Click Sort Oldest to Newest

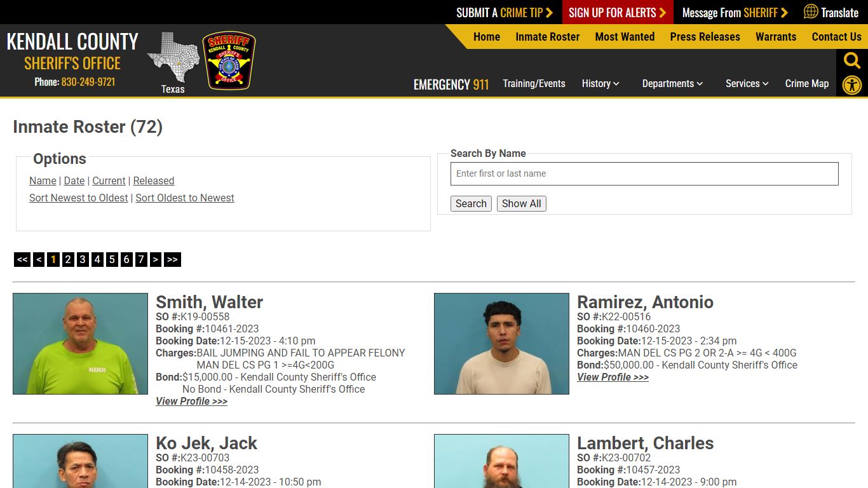[185, 198]
